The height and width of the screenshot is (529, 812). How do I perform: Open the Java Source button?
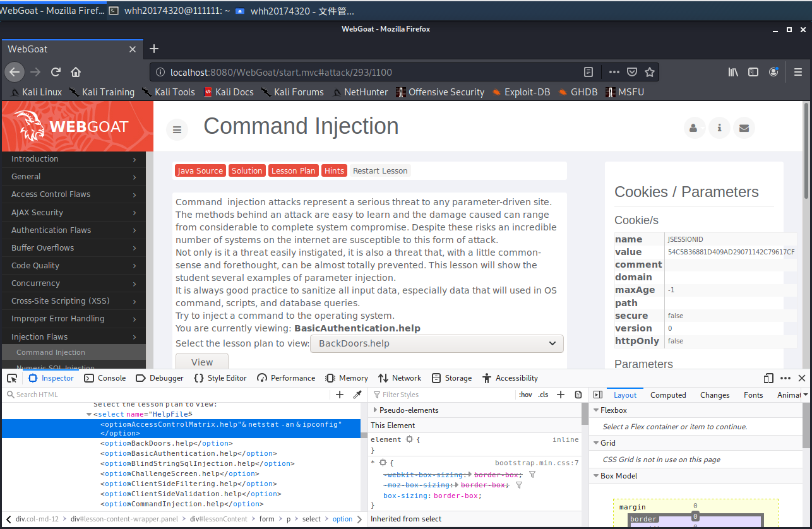[x=200, y=170]
